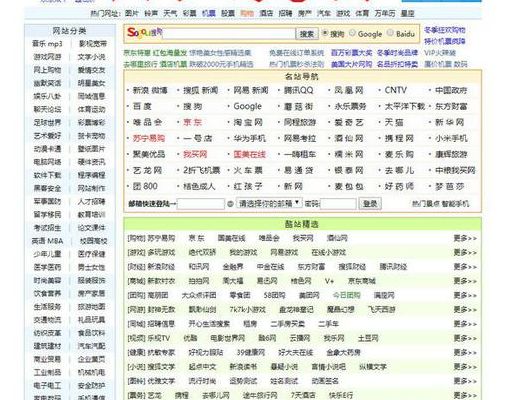This screenshot has height=400, width=508.
Task: Click the 搜索 search button
Action: (x=306, y=34)
